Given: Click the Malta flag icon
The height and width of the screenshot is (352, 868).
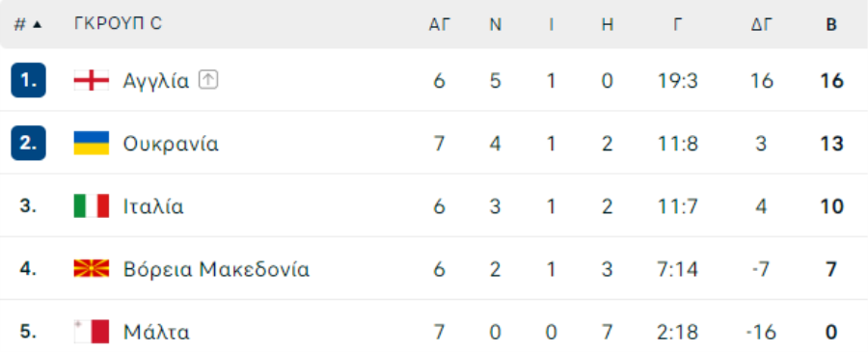Looking at the screenshot, I should tap(92, 332).
